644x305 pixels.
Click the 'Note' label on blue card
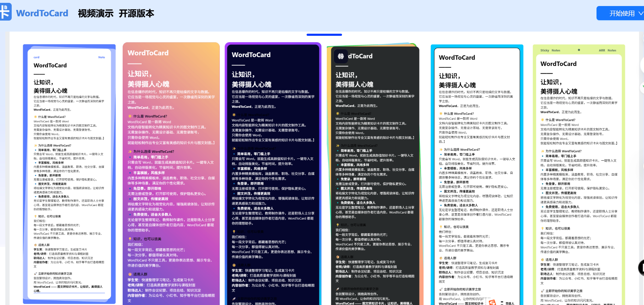pos(101,57)
